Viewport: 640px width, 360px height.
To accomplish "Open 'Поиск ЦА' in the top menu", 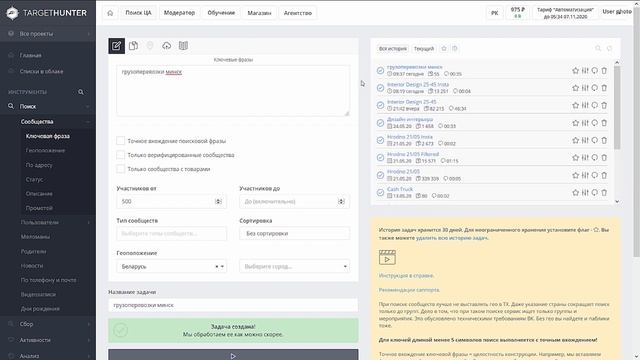I will (x=138, y=13).
